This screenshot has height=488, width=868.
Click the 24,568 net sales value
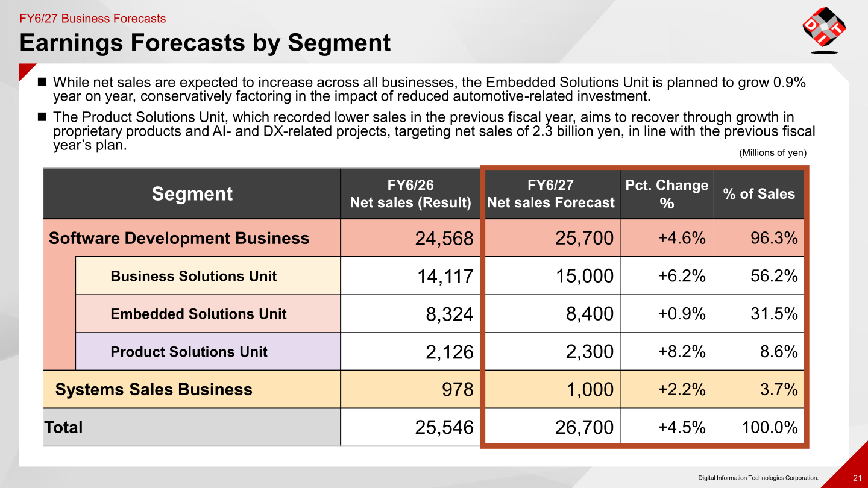pos(444,239)
